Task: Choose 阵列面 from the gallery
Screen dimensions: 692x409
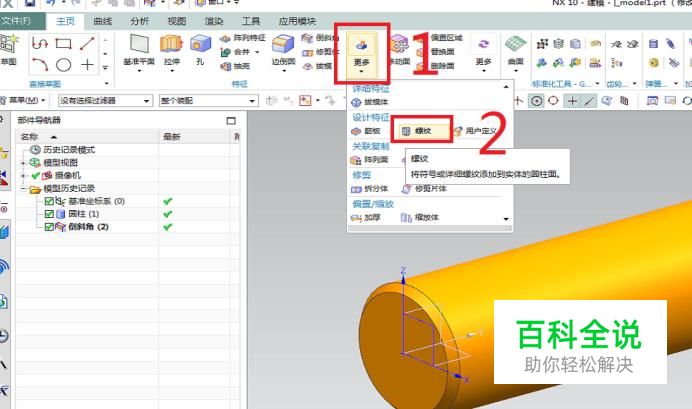Action: coord(369,160)
